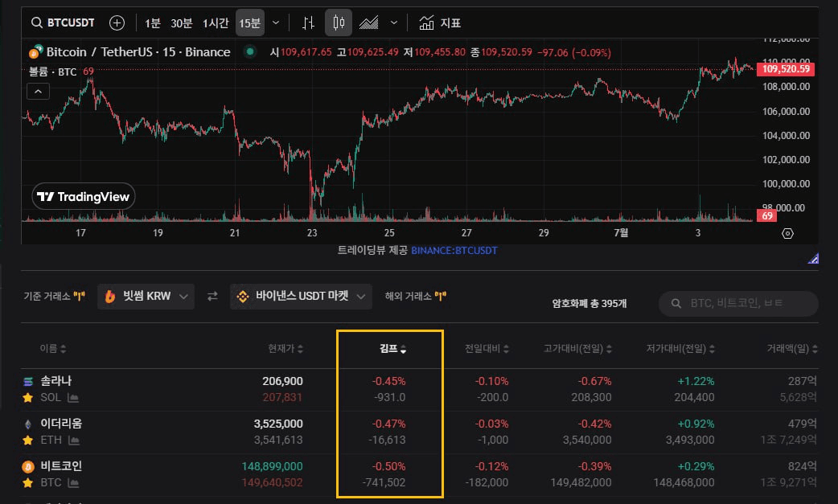Sort by 이름 column
Viewport: 838px width, 504px height.
point(52,349)
